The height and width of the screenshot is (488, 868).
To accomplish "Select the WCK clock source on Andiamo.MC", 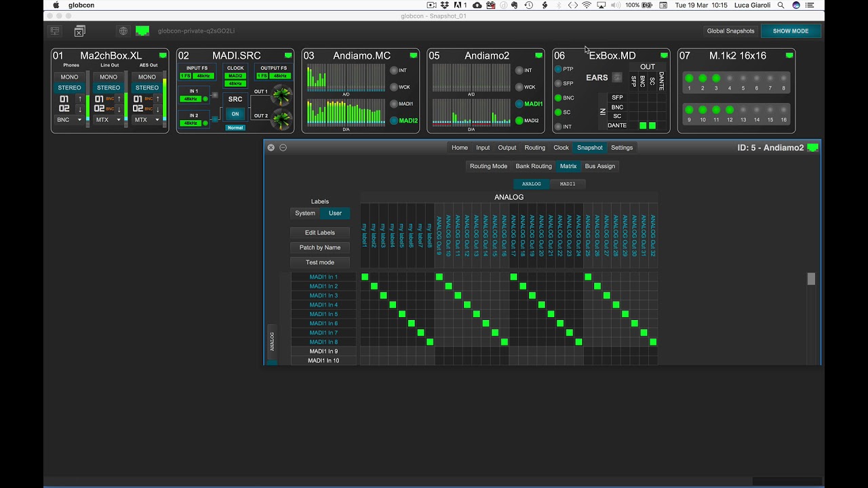I will point(393,87).
